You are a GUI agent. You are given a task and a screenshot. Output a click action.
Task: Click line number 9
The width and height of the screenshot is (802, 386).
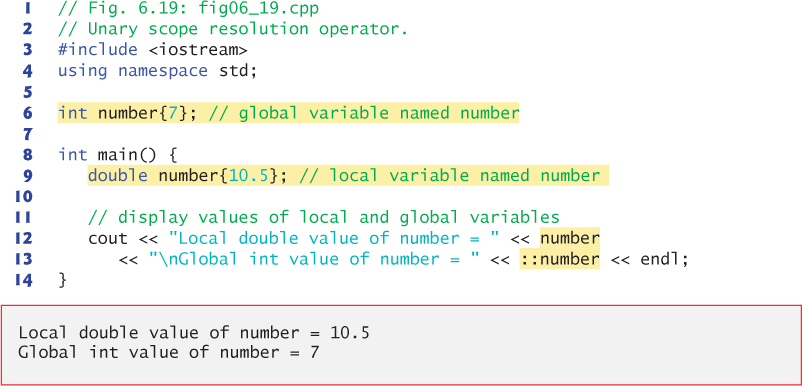[x=28, y=175]
